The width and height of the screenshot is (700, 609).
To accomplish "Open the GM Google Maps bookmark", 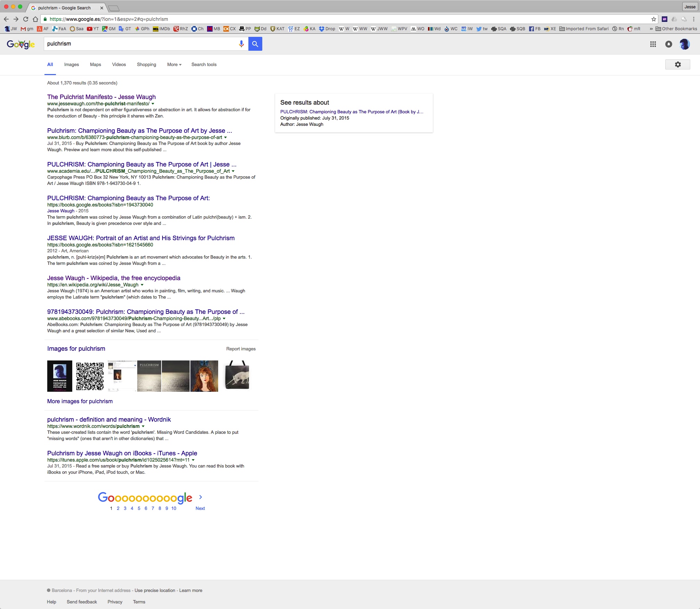I will 109,29.
